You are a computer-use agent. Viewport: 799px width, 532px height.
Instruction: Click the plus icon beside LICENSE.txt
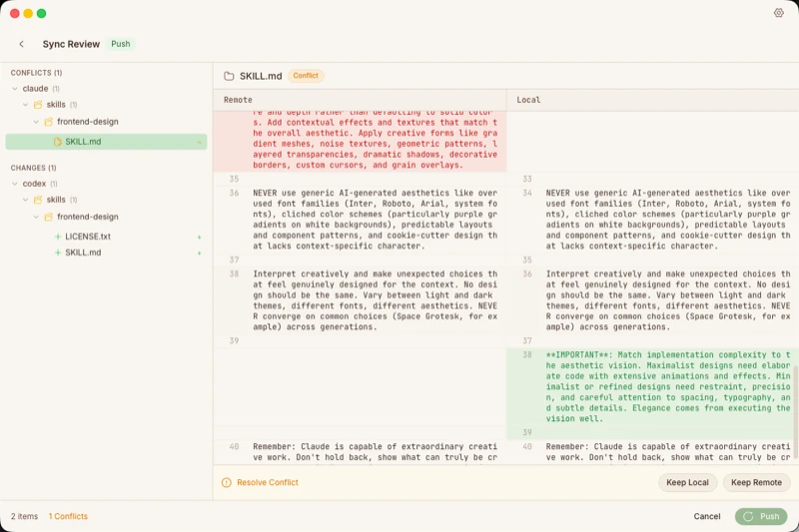coord(58,237)
